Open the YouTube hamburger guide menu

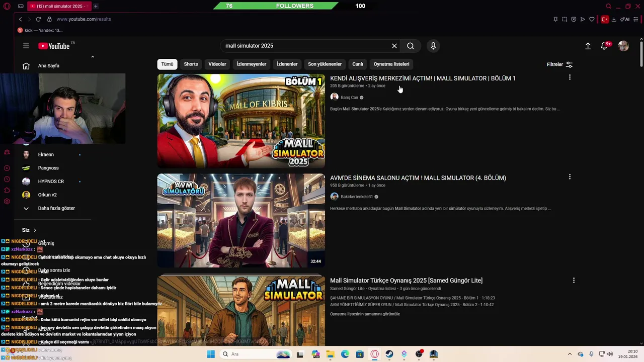26,46
